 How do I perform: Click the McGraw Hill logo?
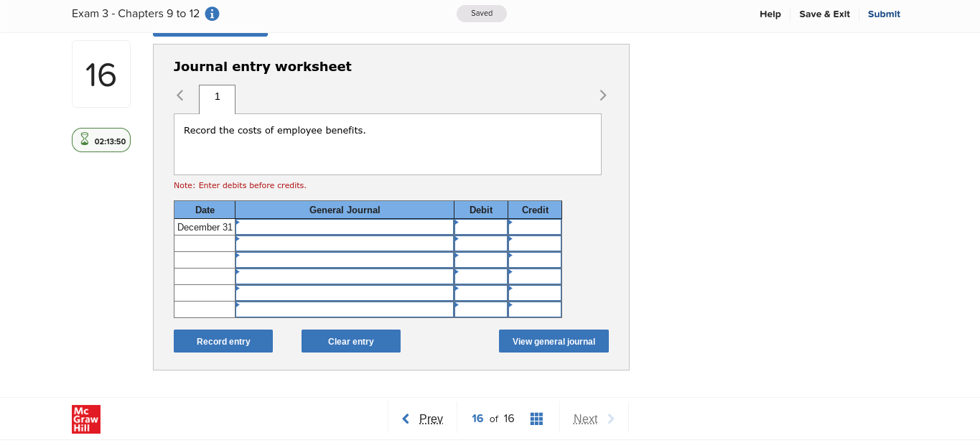(x=86, y=419)
